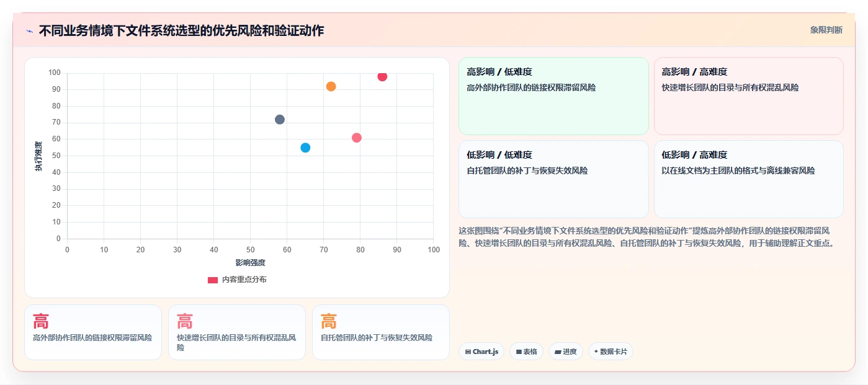Click the icon inside the 进度 chip
The image size is (868, 385).
(558, 352)
